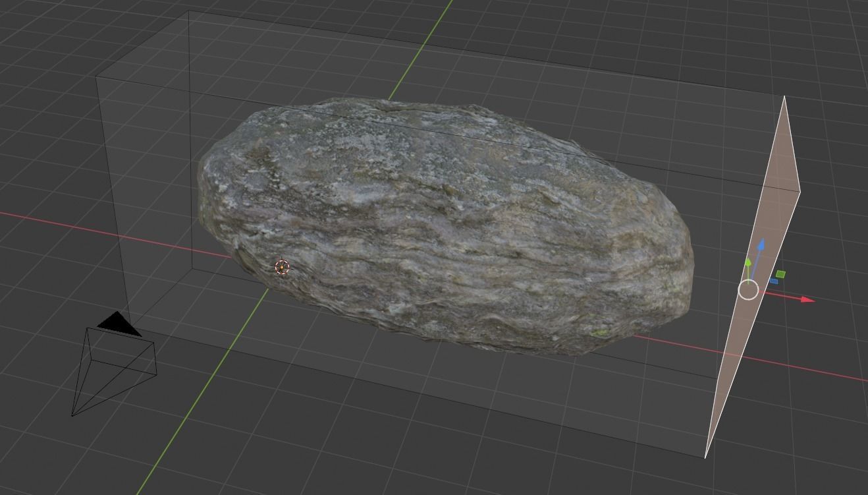The height and width of the screenshot is (495, 868).
Task: Click the green square plane handle on the gizmo
Action: (780, 274)
